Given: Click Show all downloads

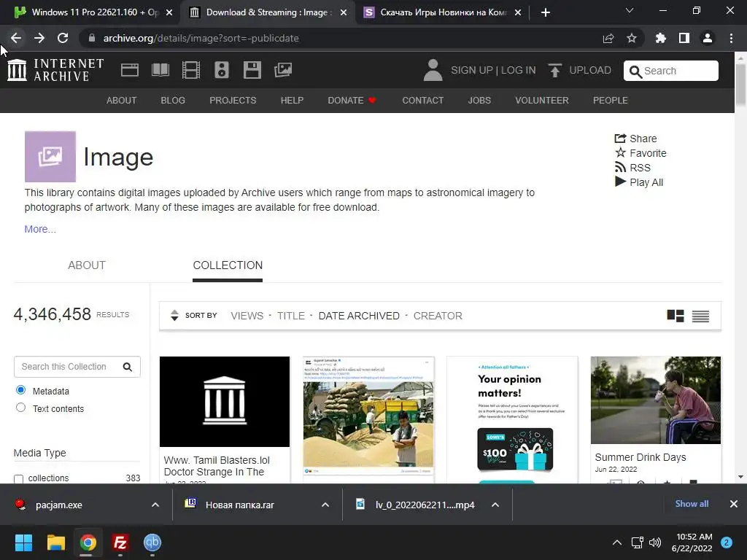Looking at the screenshot, I should (x=692, y=504).
